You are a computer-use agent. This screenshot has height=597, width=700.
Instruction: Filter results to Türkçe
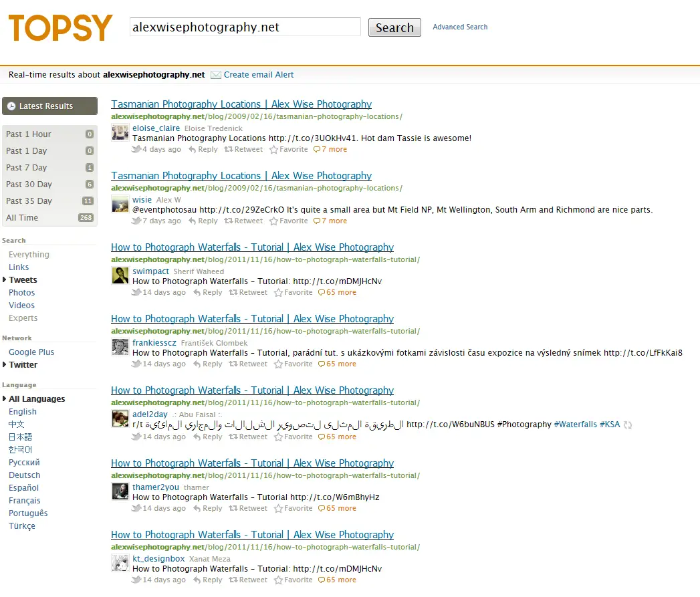[22, 526]
